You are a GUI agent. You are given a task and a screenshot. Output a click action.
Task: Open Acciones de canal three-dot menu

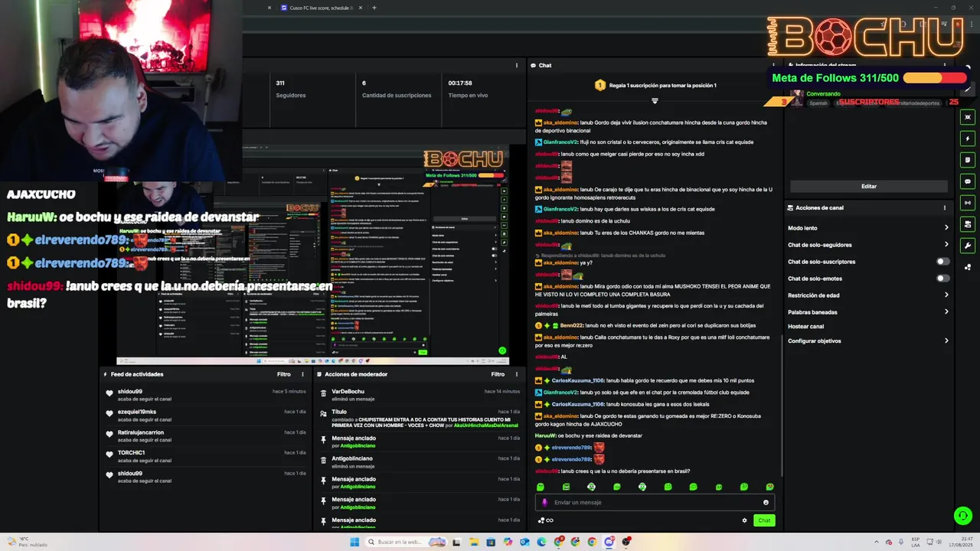945,207
